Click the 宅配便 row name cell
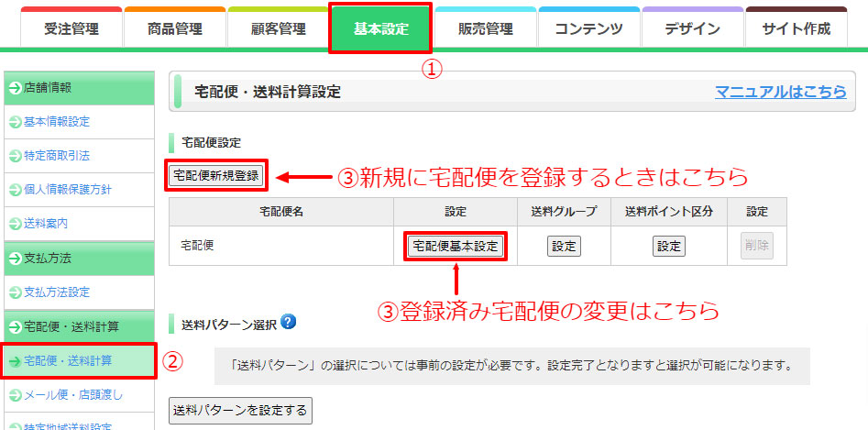Screen dimensions: 868x430 (x=281, y=247)
